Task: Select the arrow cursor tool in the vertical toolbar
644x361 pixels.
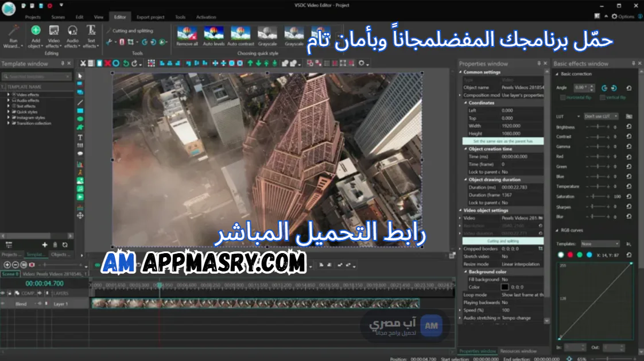Action: tap(80, 76)
